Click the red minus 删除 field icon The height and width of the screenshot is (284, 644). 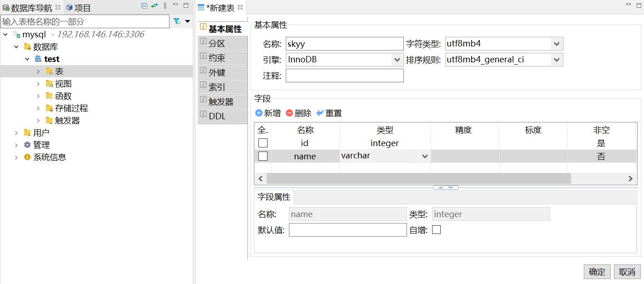pyautogui.click(x=289, y=113)
